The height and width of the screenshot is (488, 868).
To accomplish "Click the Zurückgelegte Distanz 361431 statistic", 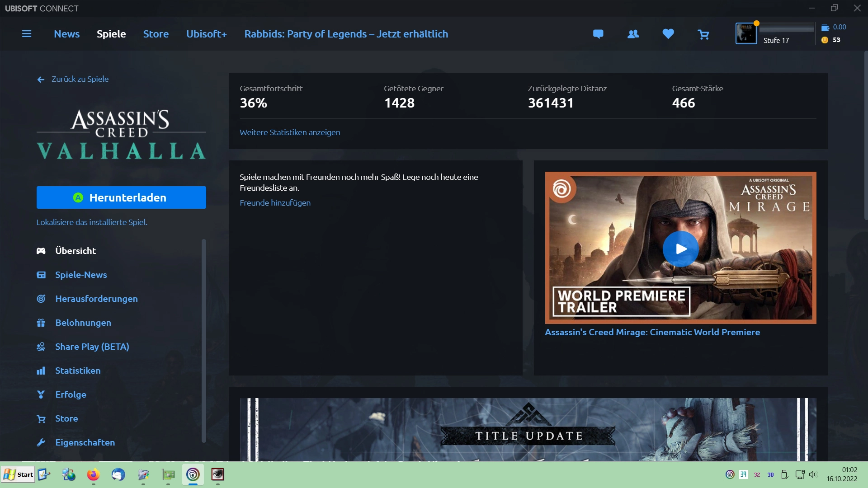I will (x=567, y=97).
